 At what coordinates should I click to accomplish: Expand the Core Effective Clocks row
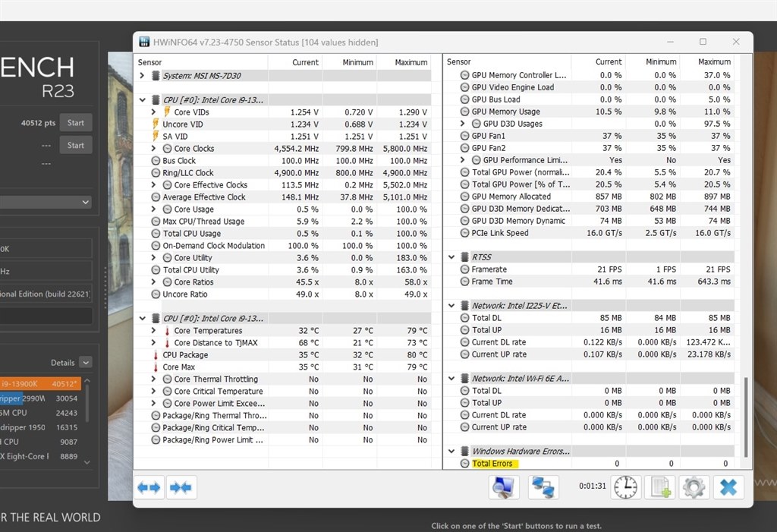click(x=153, y=185)
